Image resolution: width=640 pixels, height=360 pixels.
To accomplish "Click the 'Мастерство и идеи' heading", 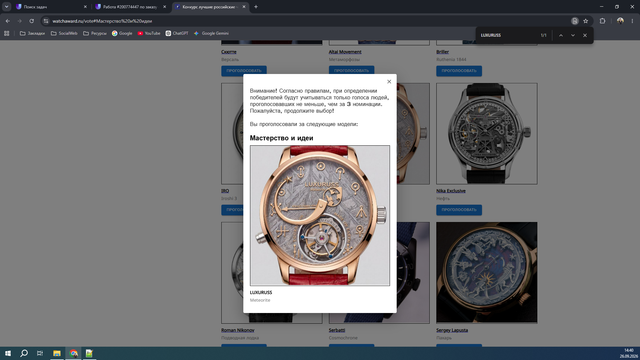I will tap(282, 138).
